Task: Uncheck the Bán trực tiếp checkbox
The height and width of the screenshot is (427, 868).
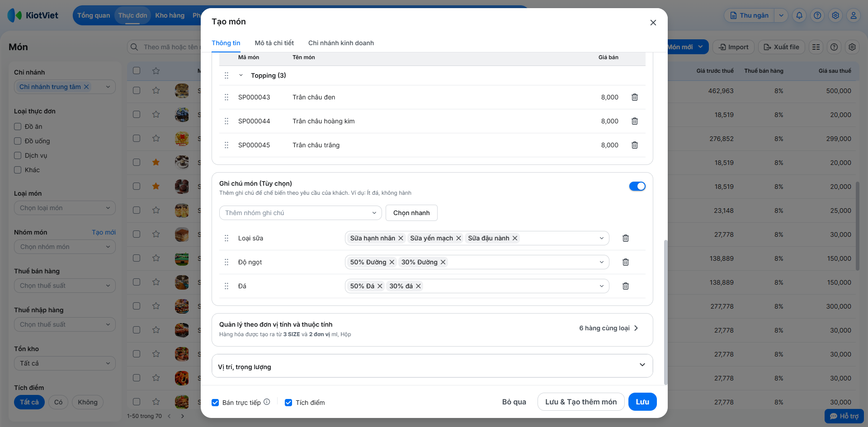Action: coord(216,403)
